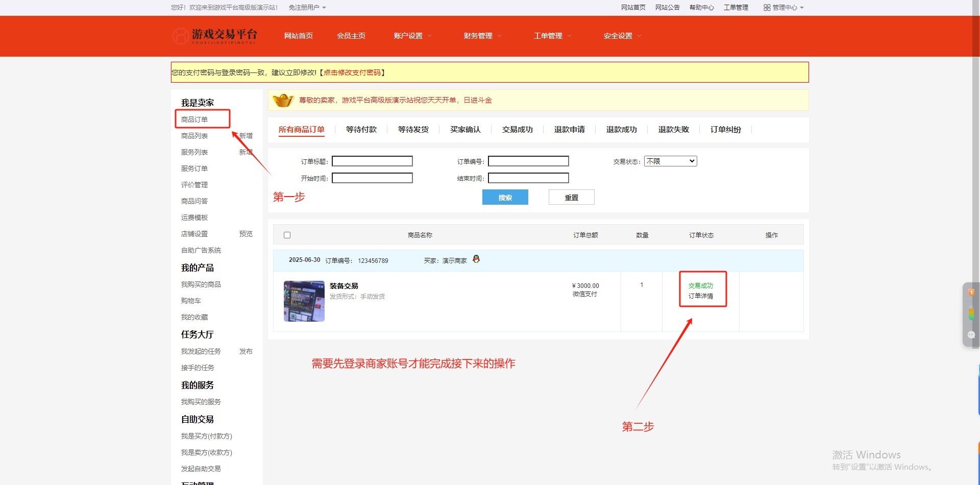Open the 账户设置 navigation dropdown
Screen dimensions: 980x485
coord(412,36)
